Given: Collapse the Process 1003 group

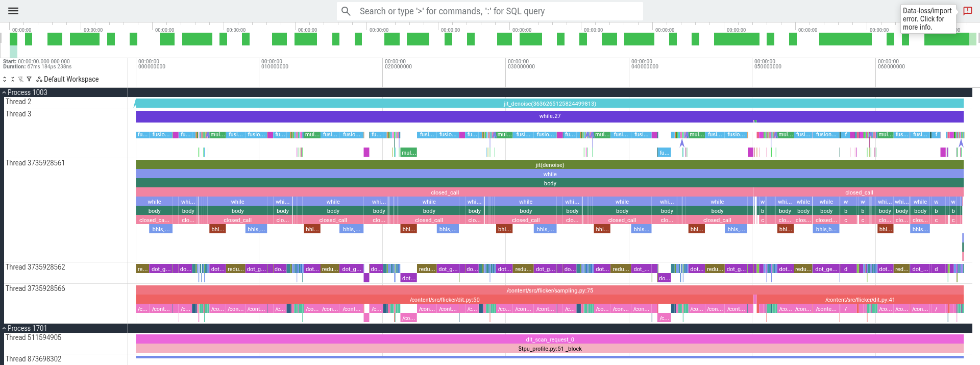Looking at the screenshot, I should click(4, 92).
